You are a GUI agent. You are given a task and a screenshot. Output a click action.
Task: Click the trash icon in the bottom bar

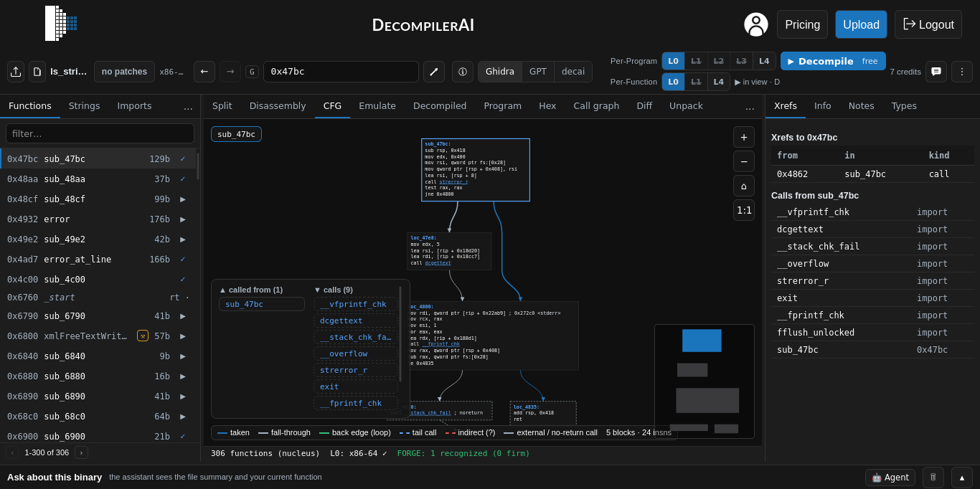[933, 478]
